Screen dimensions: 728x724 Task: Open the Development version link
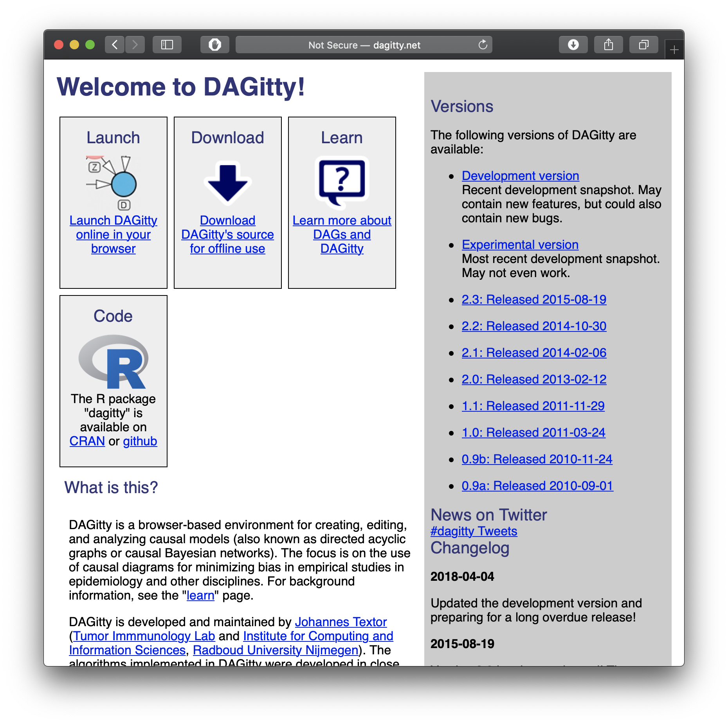tap(520, 176)
